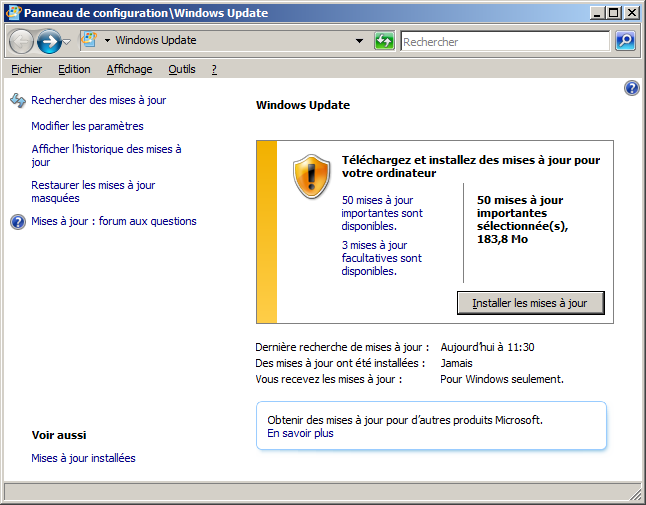
Task: Expand the breadcrumb arrow before Windows Update
Action: [107, 41]
